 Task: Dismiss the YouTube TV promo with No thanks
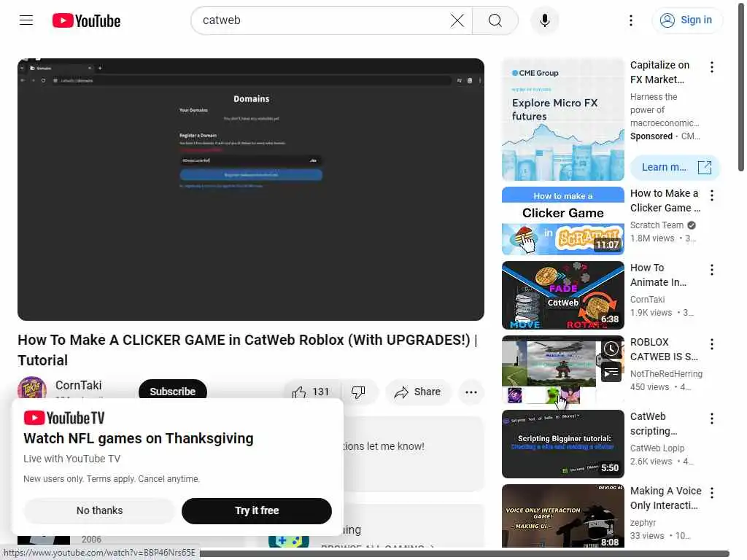pyautogui.click(x=99, y=510)
